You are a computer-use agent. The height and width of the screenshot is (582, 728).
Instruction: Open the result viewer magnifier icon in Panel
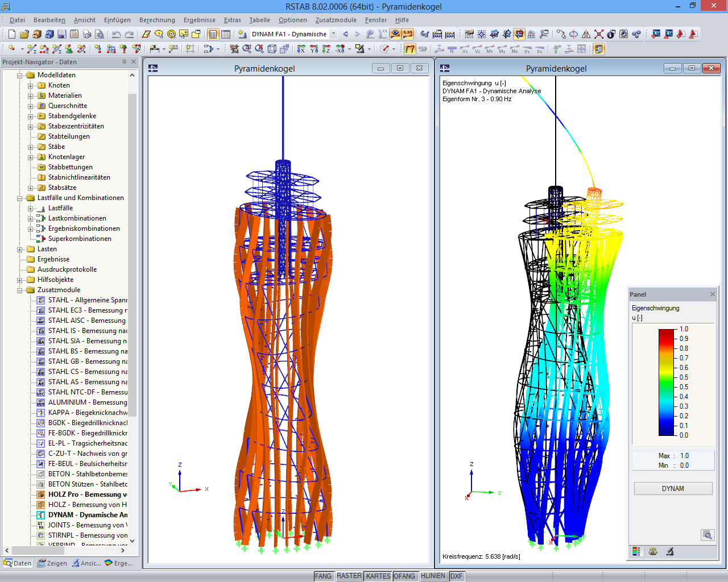tap(708, 535)
